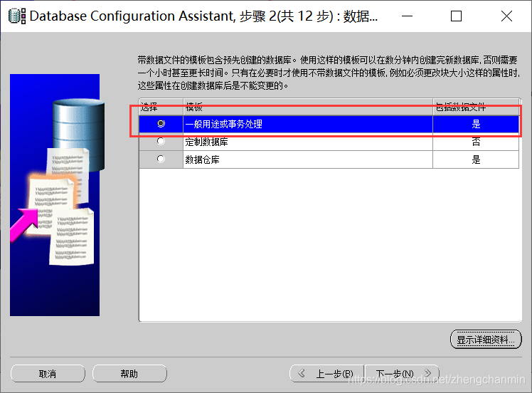Click the 显示详细资料 button
This screenshot has height=393, width=532.
(486, 340)
